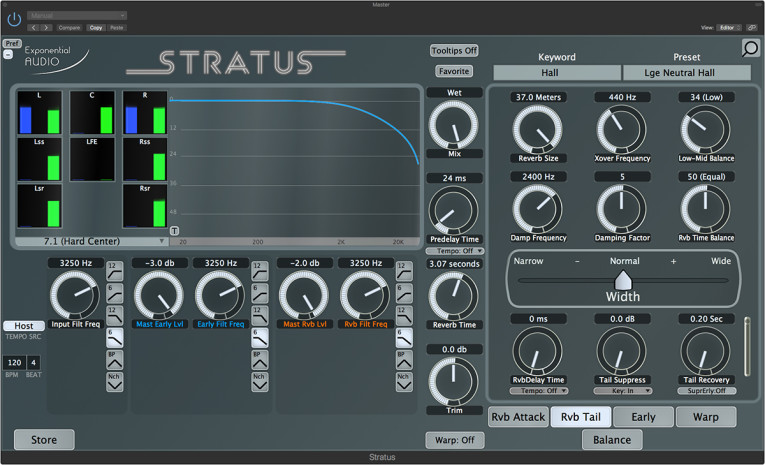Viewport: 765px width, 465px height.
Task: Click the Reverb Time knob
Action: 454,296
